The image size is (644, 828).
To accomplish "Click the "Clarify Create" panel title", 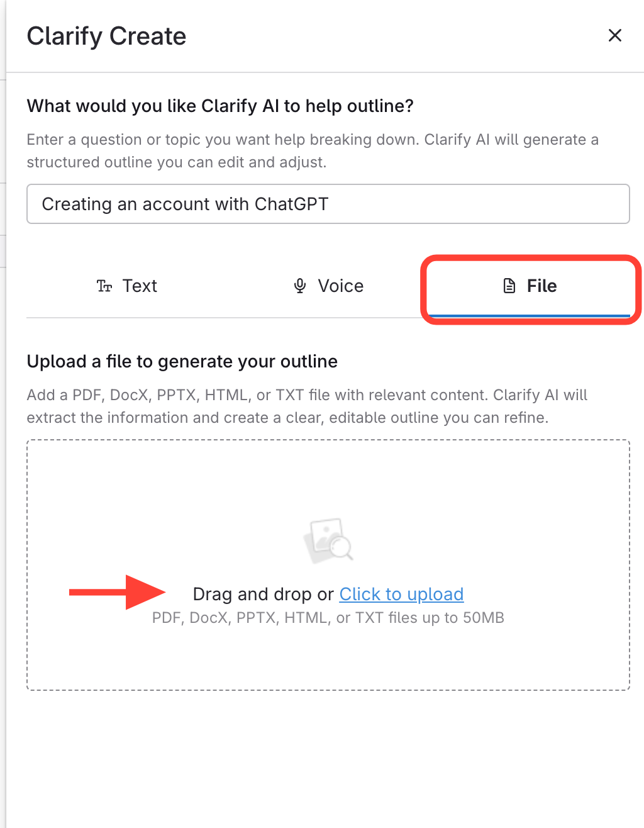I will pos(106,36).
